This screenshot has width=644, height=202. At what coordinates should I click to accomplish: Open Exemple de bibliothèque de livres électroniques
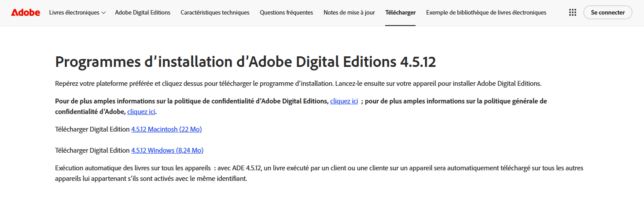pos(486,12)
